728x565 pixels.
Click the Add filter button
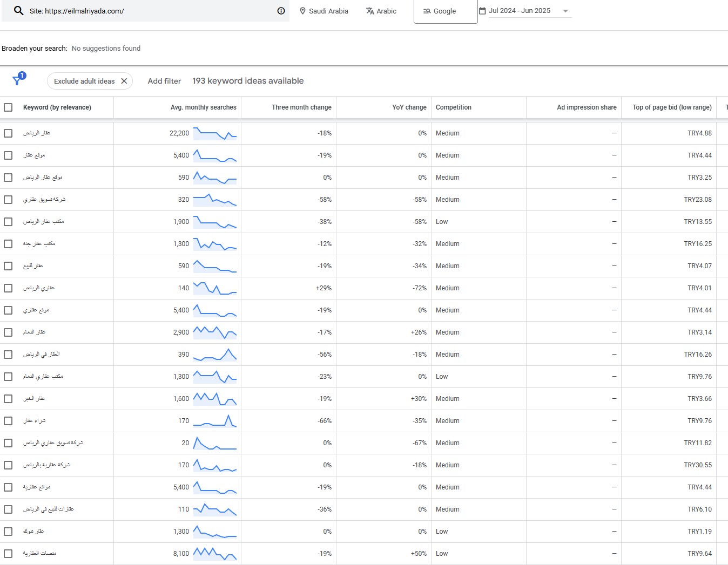coord(164,81)
